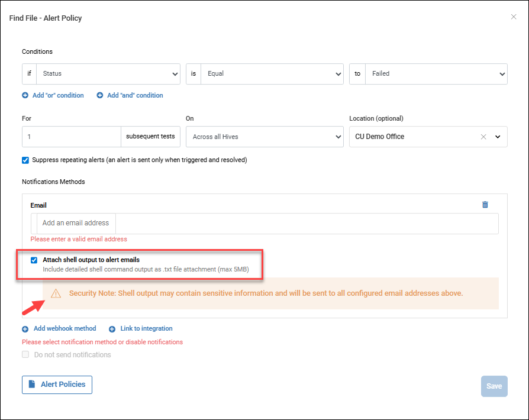Click the "Include detailed shell command output" description
The image size is (529, 420).
pyautogui.click(x=146, y=270)
